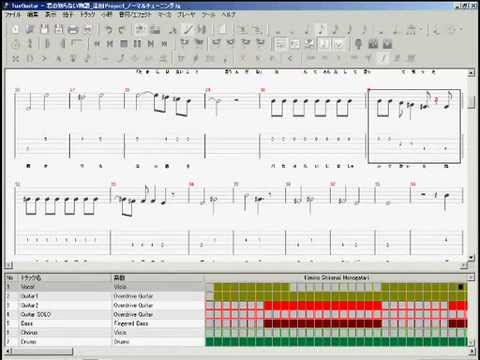Click the bright red measure block of Guitar2
480x360 pixels.
click(x=323, y=305)
